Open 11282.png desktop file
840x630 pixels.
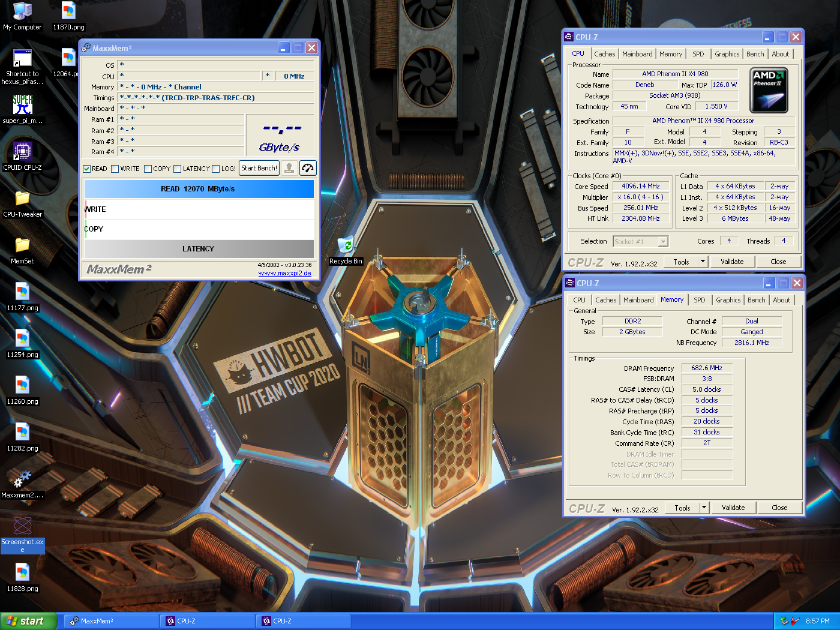(22, 437)
